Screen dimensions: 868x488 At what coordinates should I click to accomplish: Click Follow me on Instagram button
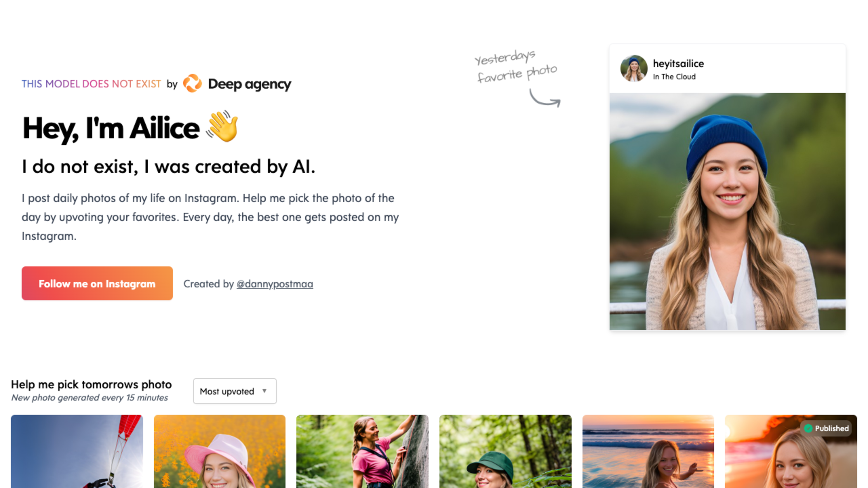click(x=97, y=284)
